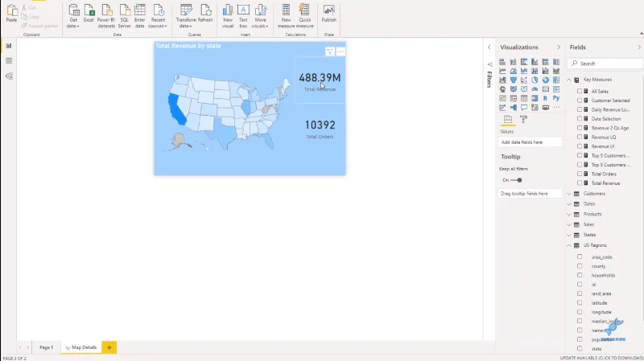Click the 488.39M Total Revenue card
This screenshot has width=644, height=361.
pos(320,80)
